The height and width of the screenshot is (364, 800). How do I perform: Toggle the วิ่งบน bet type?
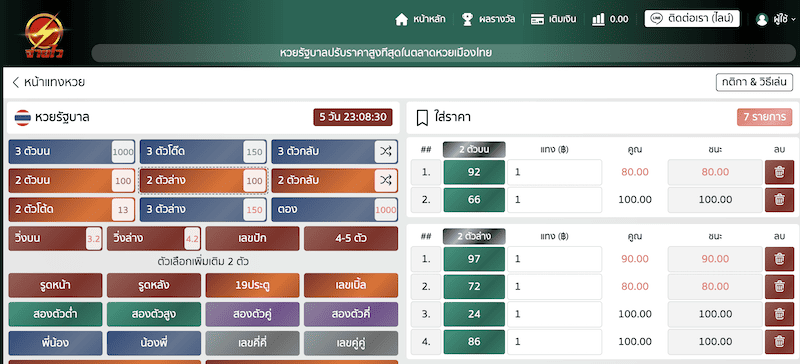pos(55,238)
